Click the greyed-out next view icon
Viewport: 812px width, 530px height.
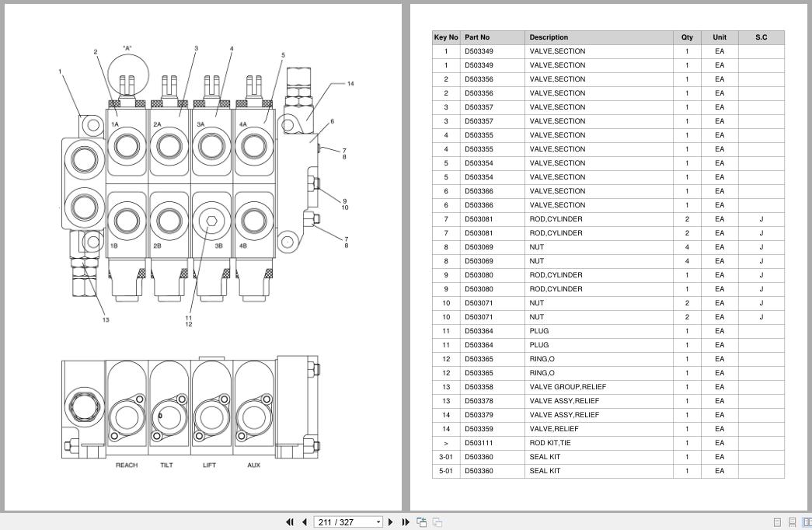437,522
